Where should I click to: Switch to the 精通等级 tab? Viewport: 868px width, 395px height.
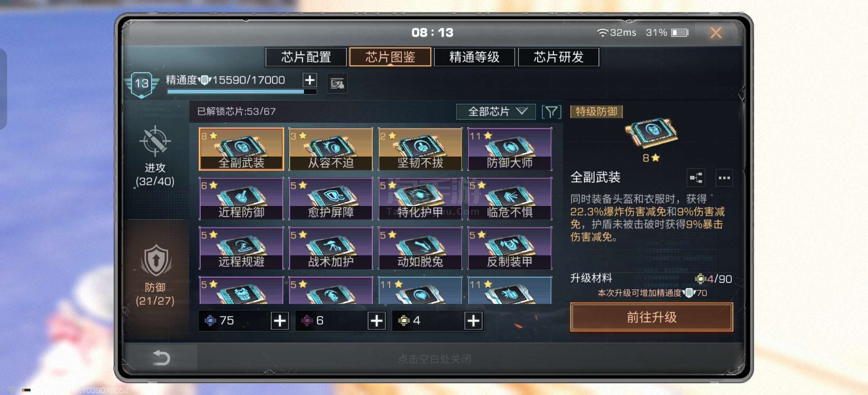474,57
